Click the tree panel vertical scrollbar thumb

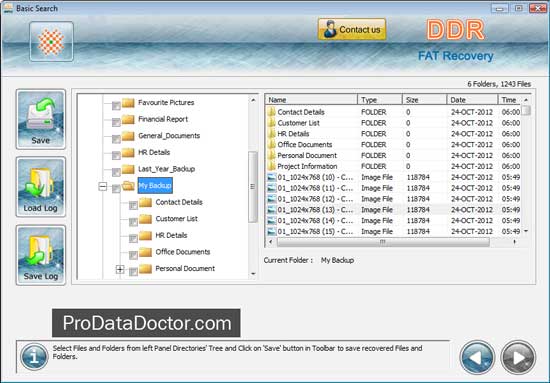click(253, 187)
